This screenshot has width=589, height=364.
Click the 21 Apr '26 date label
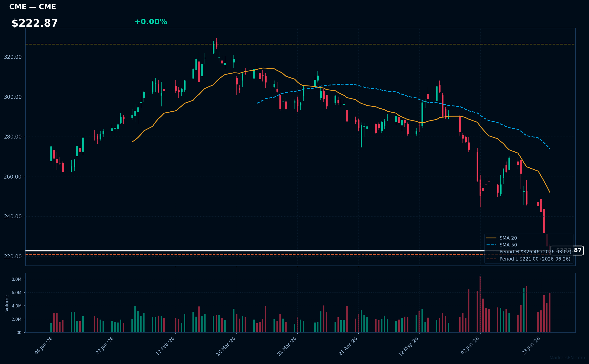348,346
